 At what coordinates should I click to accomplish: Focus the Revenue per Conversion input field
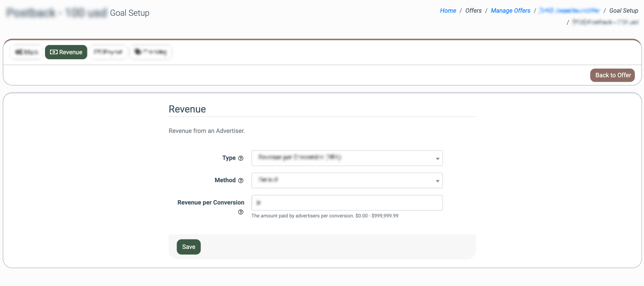(x=347, y=203)
